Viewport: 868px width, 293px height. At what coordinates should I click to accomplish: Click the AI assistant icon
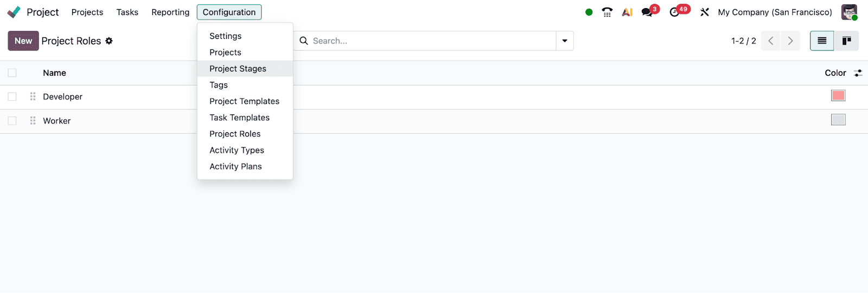(627, 12)
